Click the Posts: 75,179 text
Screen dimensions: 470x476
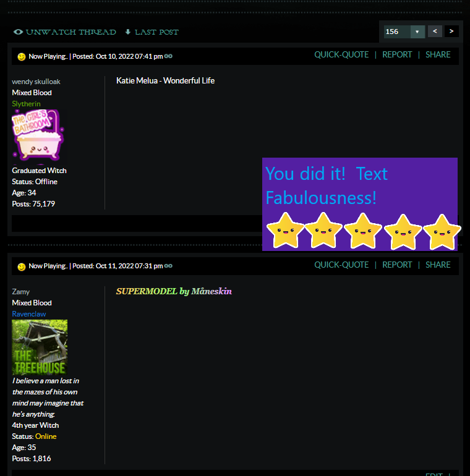pyautogui.click(x=33, y=204)
